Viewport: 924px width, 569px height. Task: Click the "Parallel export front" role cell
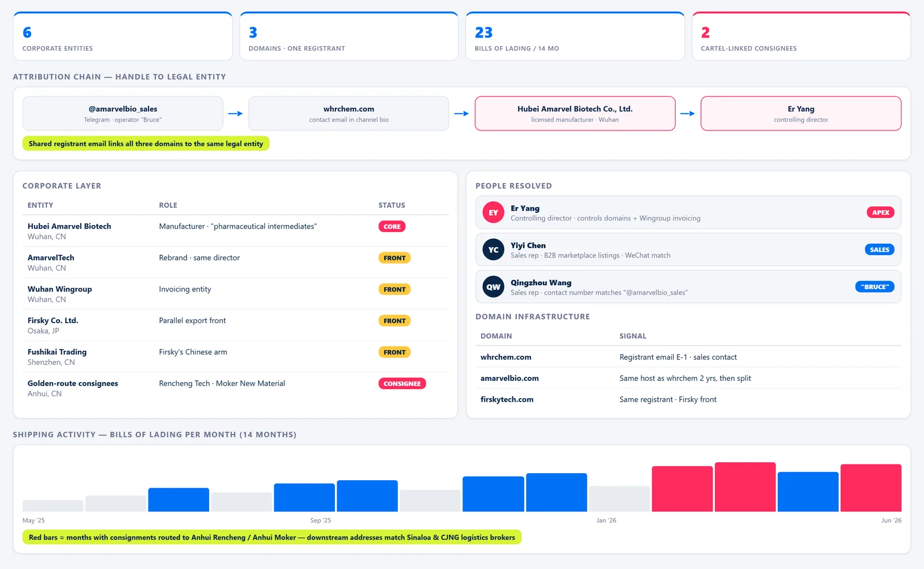192,320
